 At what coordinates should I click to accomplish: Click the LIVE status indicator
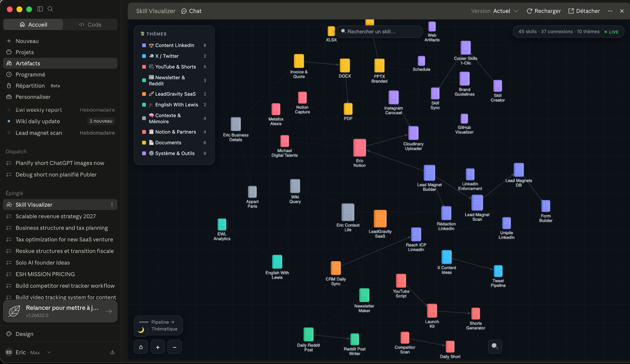pos(611,32)
